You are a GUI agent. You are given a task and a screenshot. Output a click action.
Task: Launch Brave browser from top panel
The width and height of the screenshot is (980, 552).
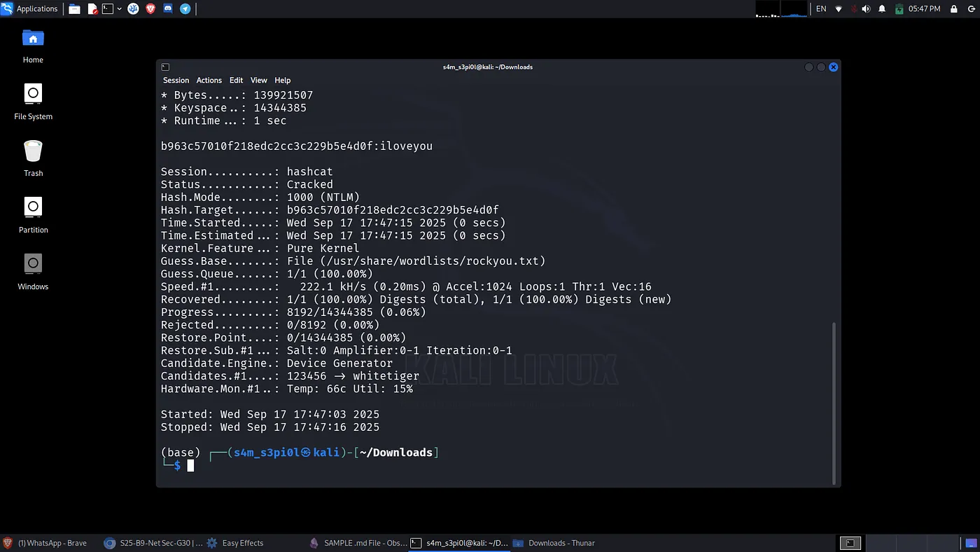(150, 9)
